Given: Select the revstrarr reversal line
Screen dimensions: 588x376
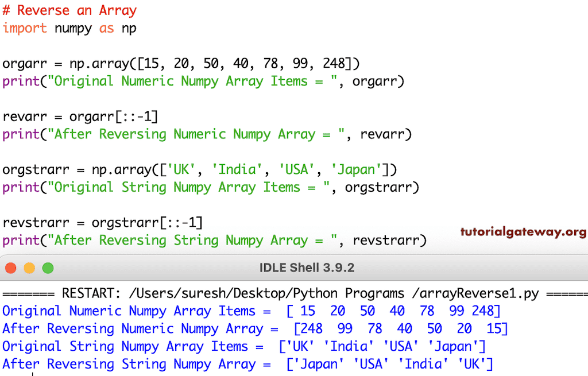Looking at the screenshot, I should click(x=92, y=222).
